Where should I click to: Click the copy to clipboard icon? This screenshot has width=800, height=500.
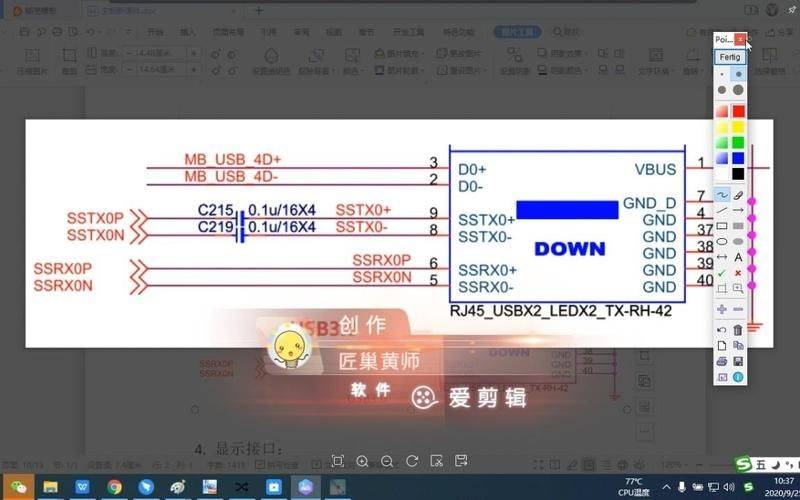click(x=738, y=345)
